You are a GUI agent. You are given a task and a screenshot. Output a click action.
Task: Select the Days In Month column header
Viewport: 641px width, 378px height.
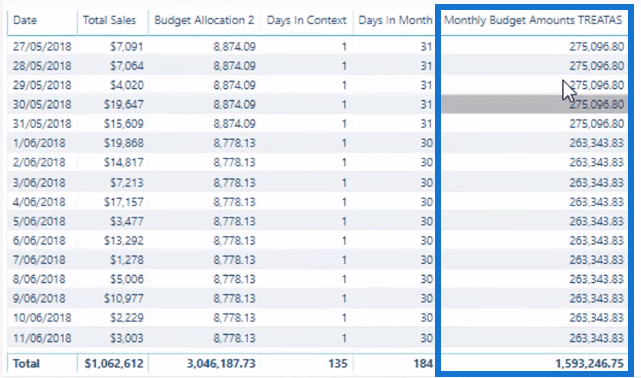[395, 20]
